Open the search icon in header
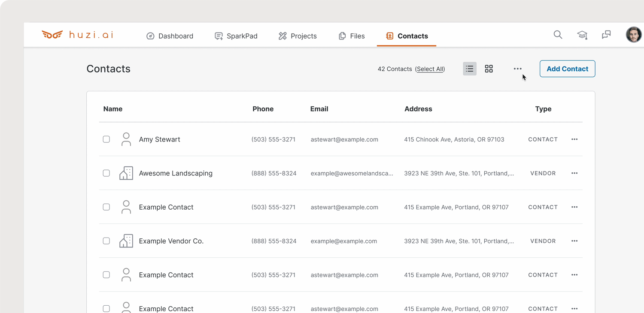644x313 pixels. pyautogui.click(x=558, y=35)
